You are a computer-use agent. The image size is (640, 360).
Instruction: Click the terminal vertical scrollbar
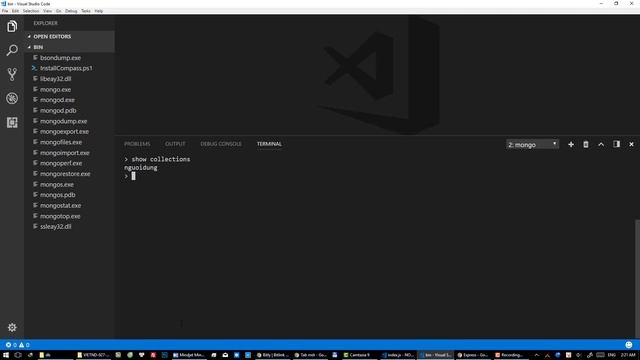coord(637,278)
